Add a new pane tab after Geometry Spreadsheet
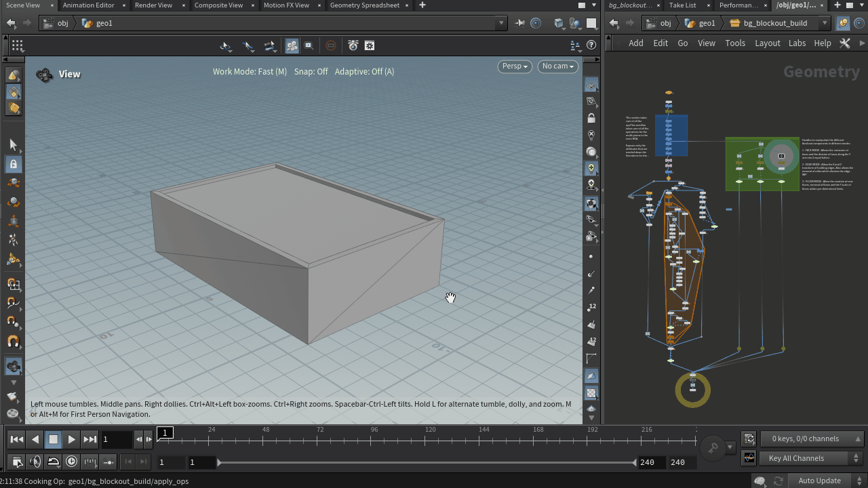 point(422,5)
